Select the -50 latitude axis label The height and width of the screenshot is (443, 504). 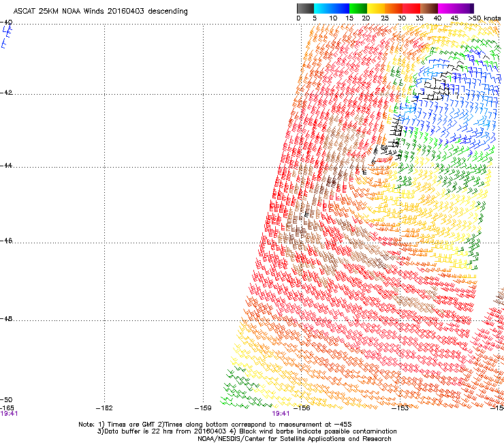pos(6,400)
